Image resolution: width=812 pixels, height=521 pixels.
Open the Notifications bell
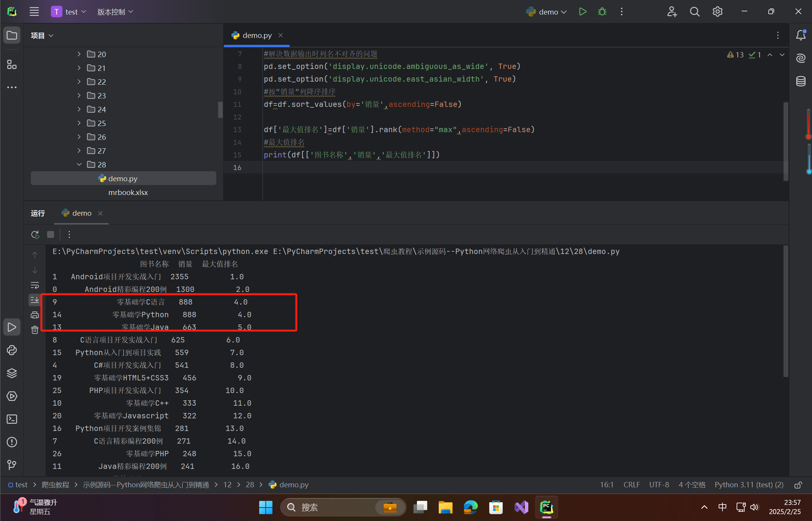click(801, 35)
